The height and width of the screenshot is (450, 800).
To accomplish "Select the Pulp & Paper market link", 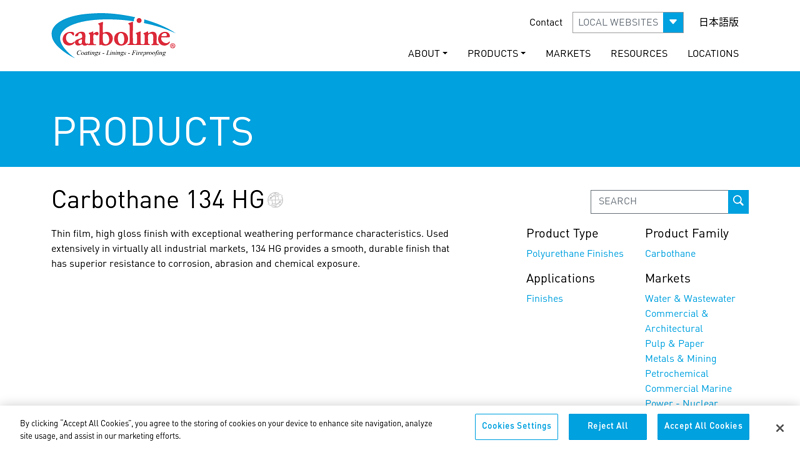I will point(674,343).
